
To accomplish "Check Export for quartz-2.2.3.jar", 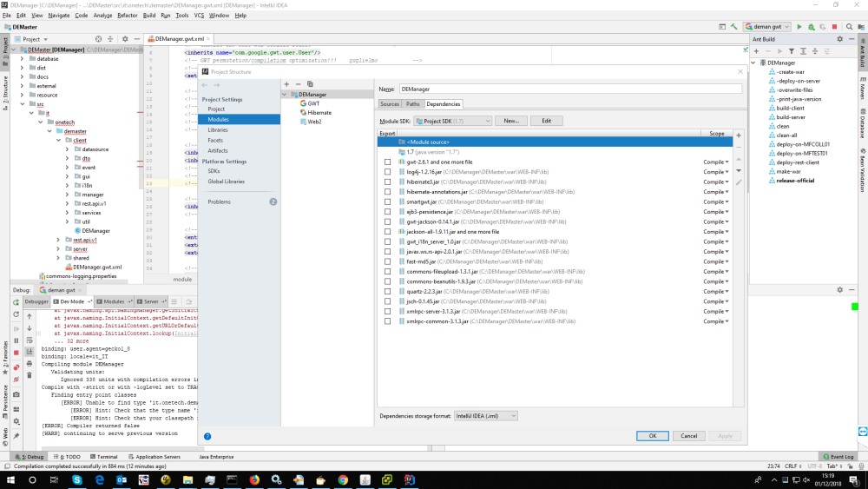I will [x=387, y=292].
